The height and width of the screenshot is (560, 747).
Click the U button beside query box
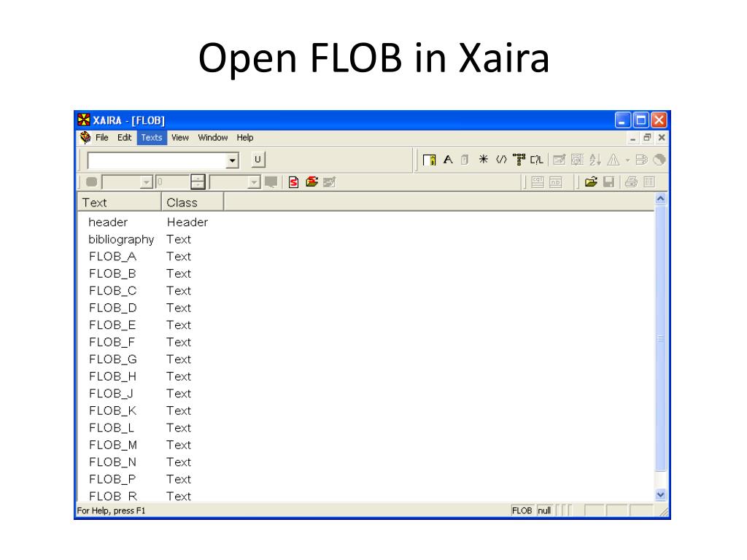[258, 160]
